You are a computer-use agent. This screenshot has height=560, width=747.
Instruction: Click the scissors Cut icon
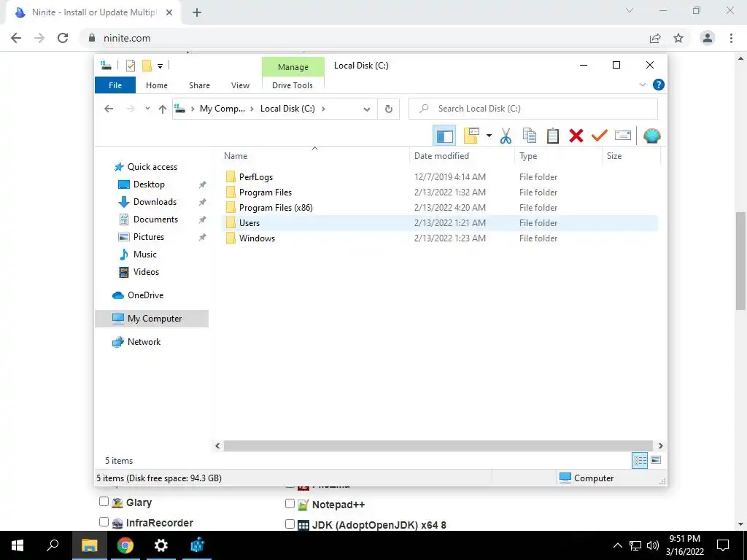click(506, 136)
